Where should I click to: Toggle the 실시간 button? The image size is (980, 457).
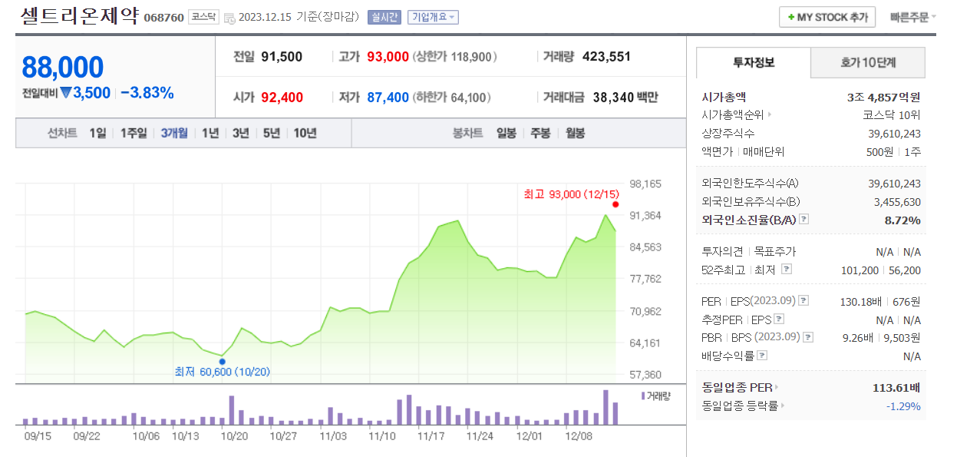point(384,17)
